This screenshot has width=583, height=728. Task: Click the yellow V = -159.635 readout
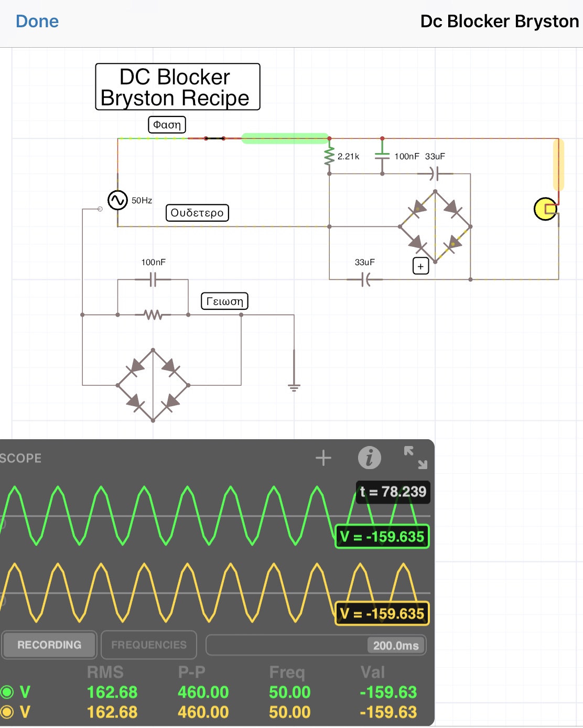(382, 614)
